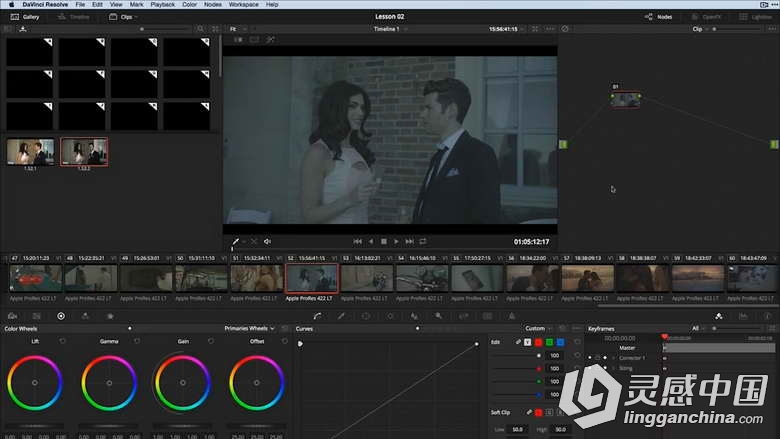This screenshot has width=780, height=439.
Task: Open the Color menu
Action: click(x=190, y=4)
